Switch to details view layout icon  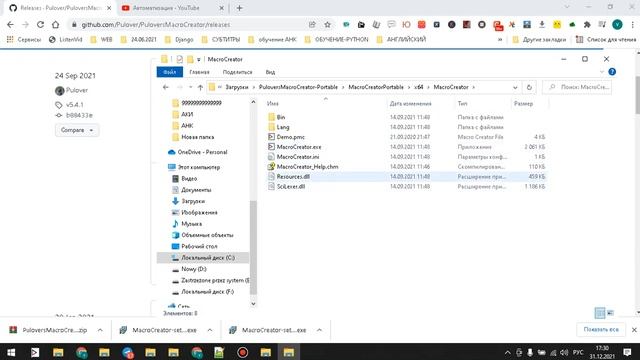[600, 313]
